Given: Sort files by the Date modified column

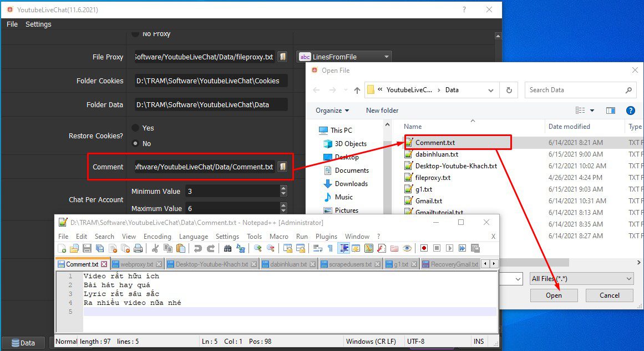Looking at the screenshot, I should coord(569,127).
